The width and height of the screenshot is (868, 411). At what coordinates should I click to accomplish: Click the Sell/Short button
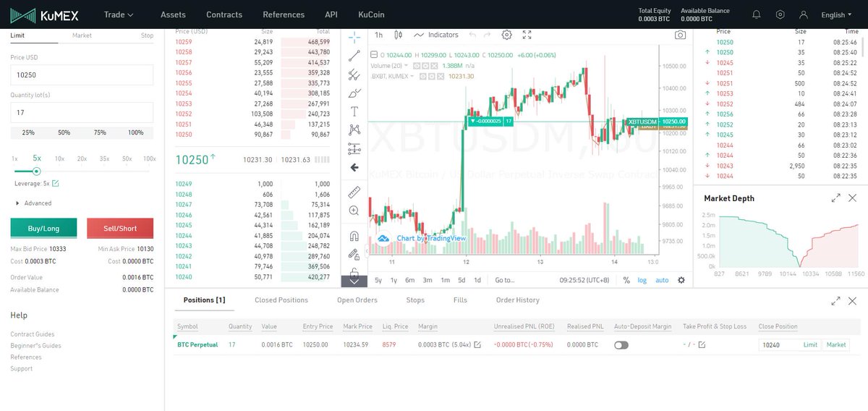pyautogui.click(x=120, y=228)
